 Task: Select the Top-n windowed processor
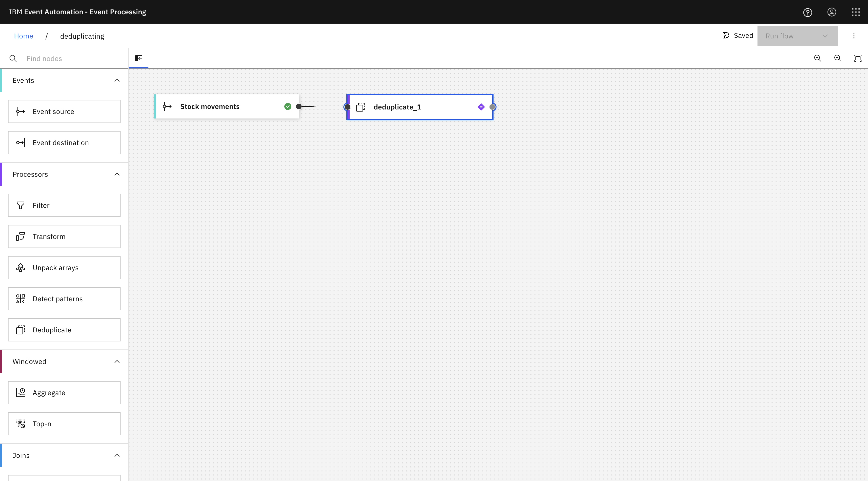point(64,424)
